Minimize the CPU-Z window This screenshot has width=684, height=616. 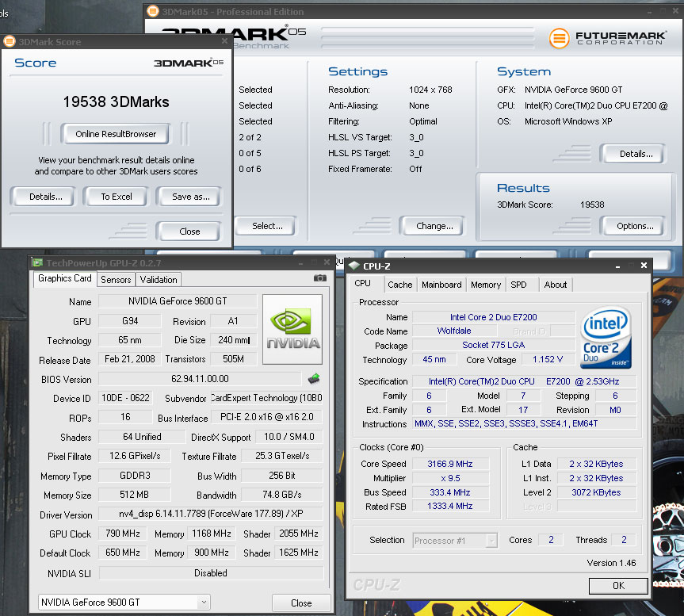pyautogui.click(x=617, y=266)
